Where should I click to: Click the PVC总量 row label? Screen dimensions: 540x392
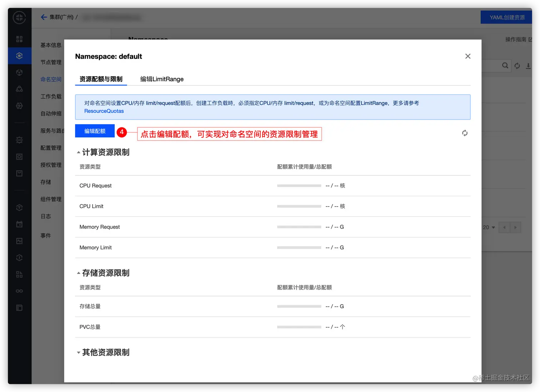point(90,327)
